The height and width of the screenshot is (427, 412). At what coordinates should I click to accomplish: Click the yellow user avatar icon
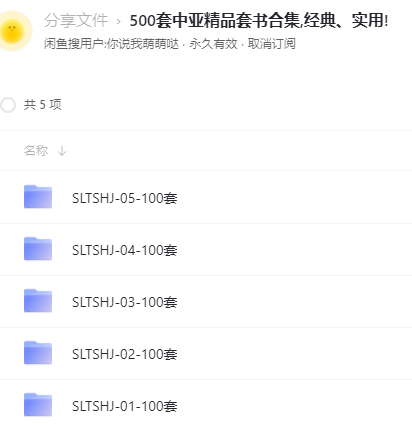14,31
